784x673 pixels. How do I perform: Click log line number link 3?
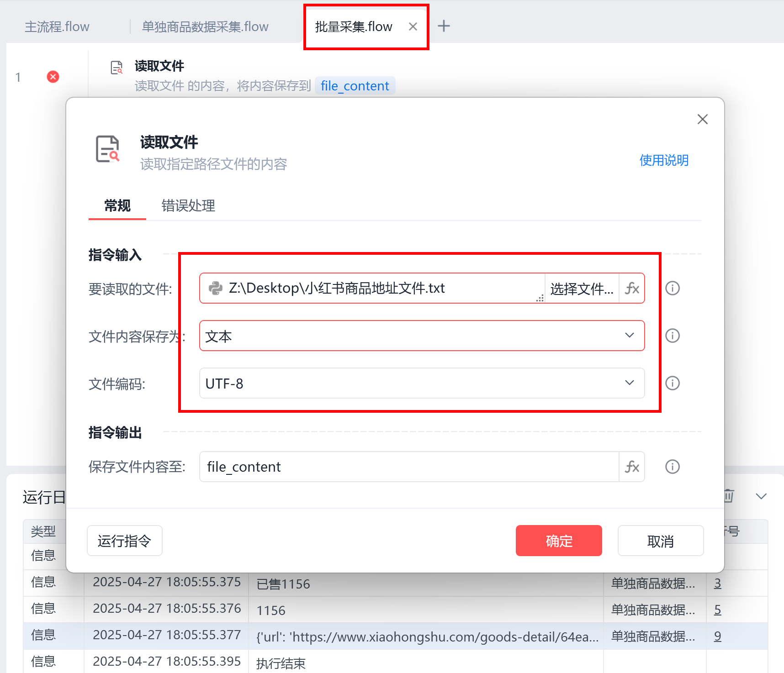718,583
